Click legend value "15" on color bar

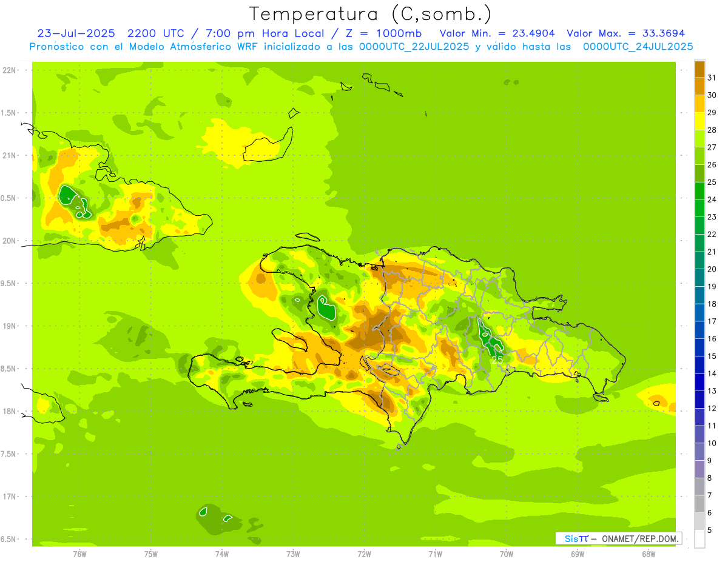pos(712,356)
